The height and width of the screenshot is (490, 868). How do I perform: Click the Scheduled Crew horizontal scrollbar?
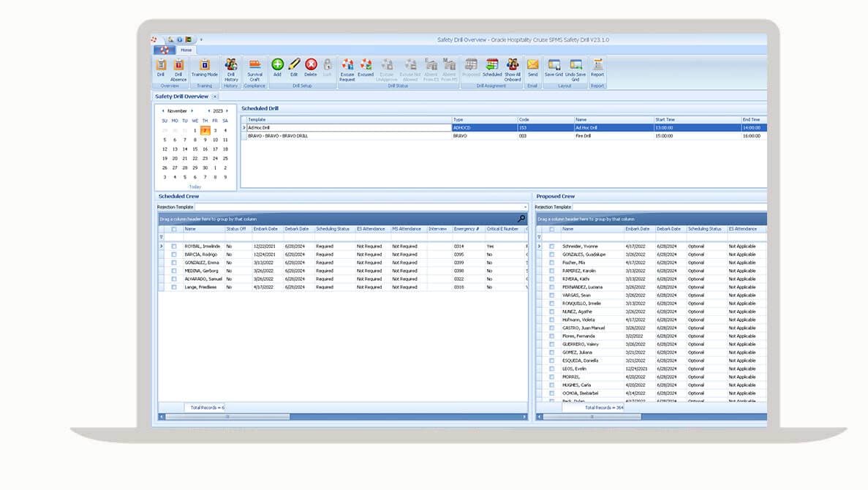227,417
